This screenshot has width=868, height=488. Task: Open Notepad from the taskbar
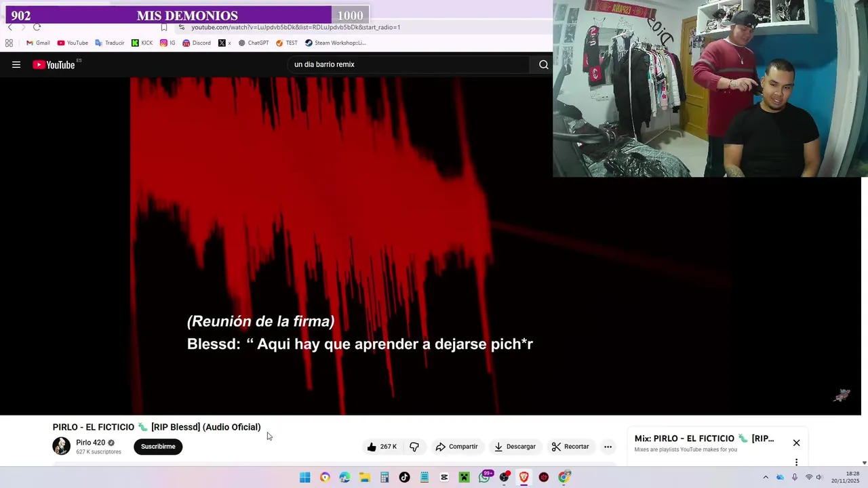[425, 477]
